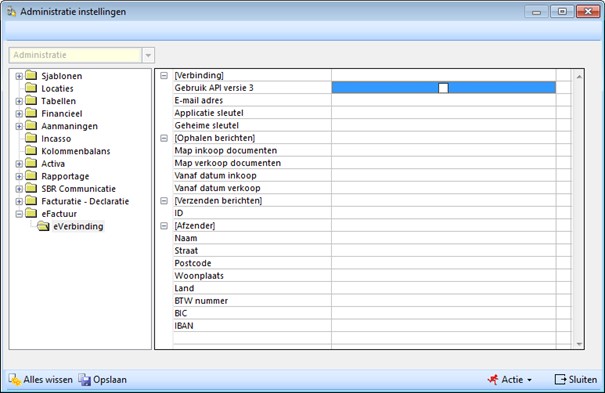Screen dimensions: 605x393
Task: Click the running figure Actie icon
Action: (x=493, y=380)
